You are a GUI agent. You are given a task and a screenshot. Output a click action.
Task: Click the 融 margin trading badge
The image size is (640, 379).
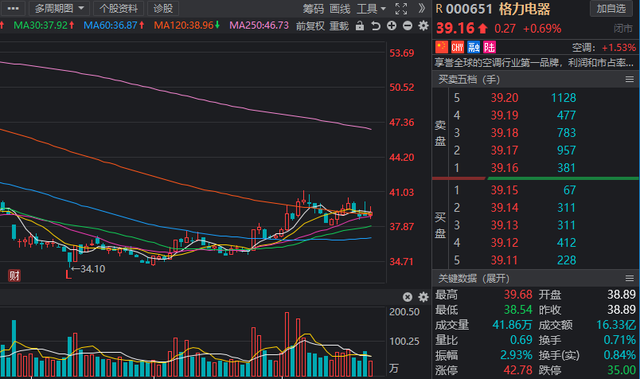point(473,47)
